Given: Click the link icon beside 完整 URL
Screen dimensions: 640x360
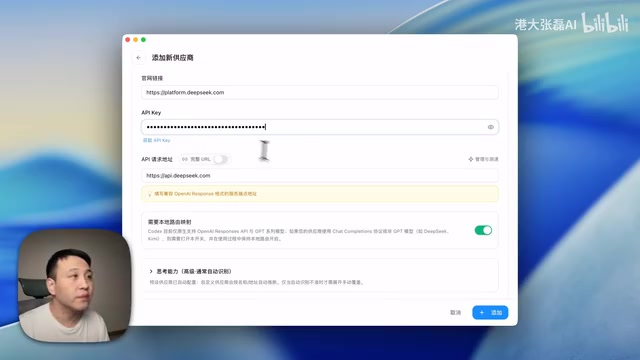Looking at the screenshot, I should 185,159.
